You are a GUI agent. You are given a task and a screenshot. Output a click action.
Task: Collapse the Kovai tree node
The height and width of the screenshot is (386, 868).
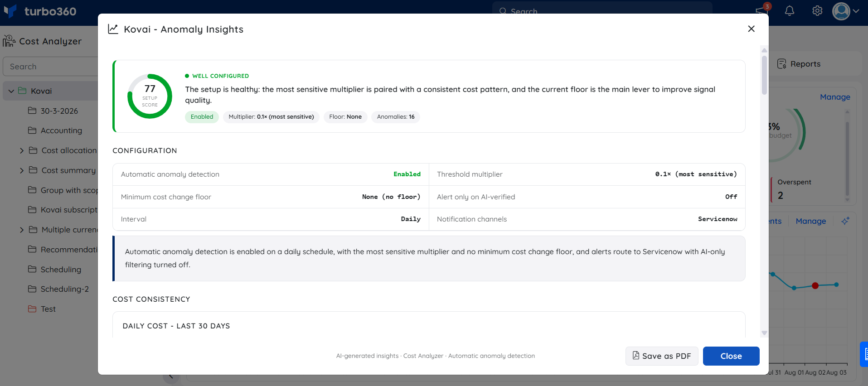pos(11,91)
